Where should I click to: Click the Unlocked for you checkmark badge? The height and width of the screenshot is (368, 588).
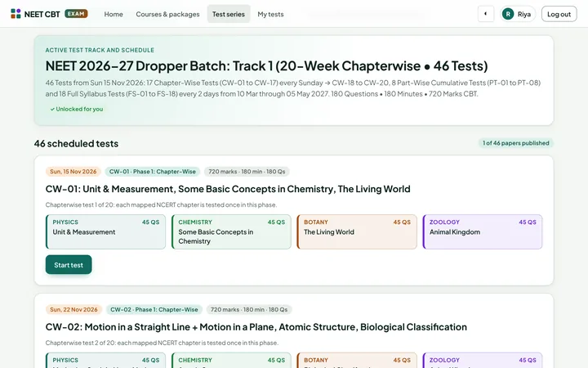point(77,109)
